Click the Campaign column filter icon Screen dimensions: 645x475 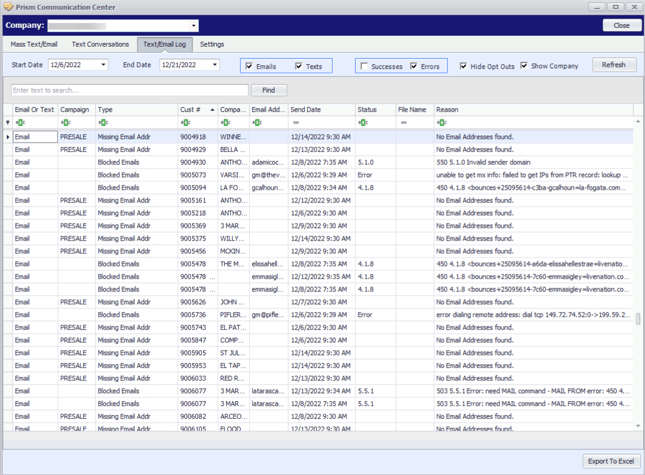[x=65, y=123]
